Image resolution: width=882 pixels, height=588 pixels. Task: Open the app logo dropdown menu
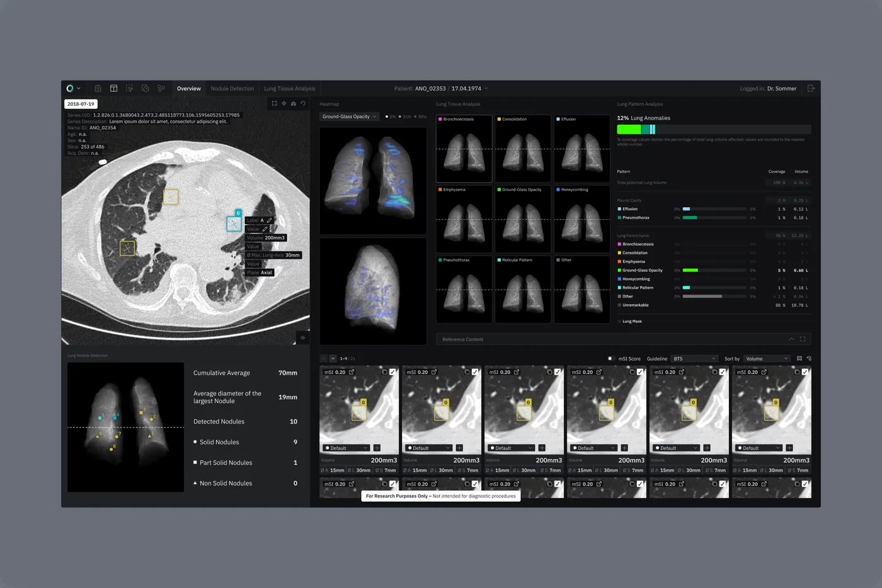[73, 88]
